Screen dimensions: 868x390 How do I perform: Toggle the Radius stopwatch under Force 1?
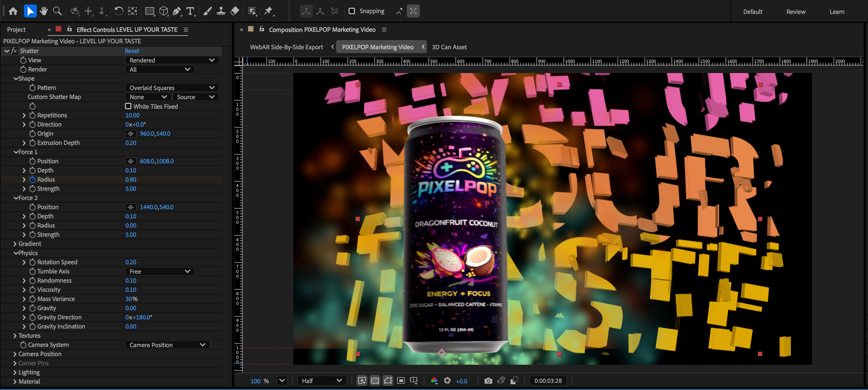coord(32,180)
